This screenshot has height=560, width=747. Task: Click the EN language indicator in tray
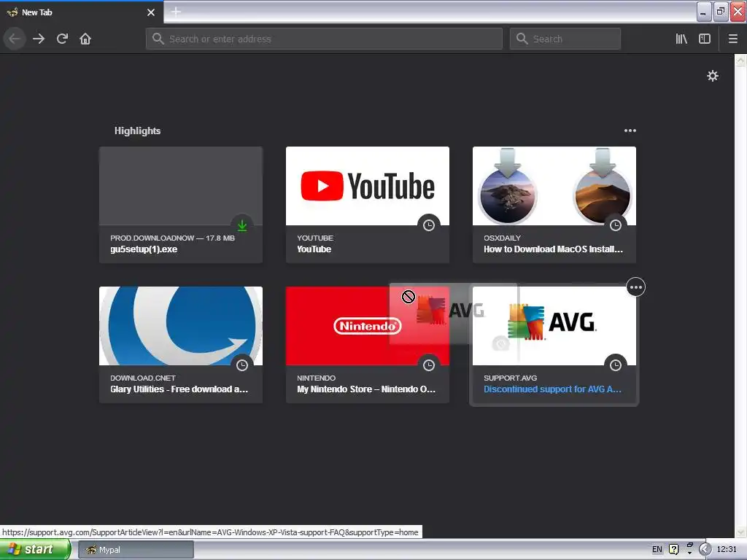coord(657,550)
